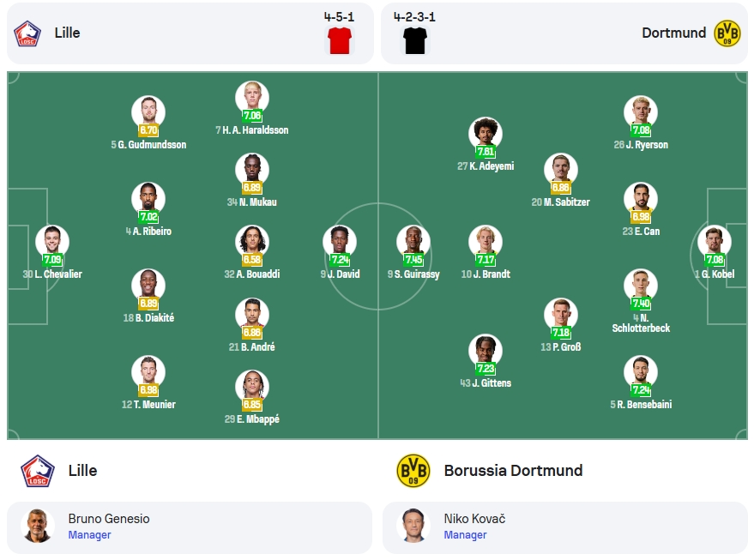
Task: Open goalkeeper G. Kobel's player photo
Action: pyautogui.click(x=715, y=242)
